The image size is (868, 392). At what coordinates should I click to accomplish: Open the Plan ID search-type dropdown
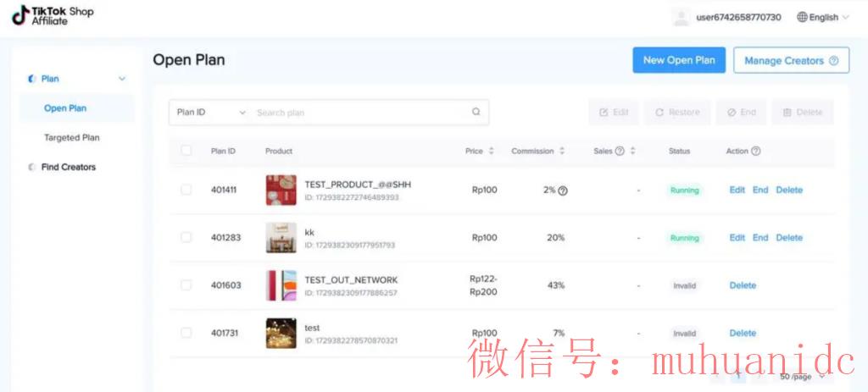pos(211,113)
